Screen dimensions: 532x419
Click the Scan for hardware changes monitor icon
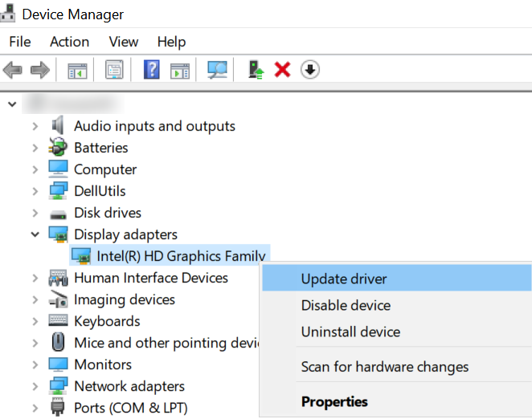[217, 71]
